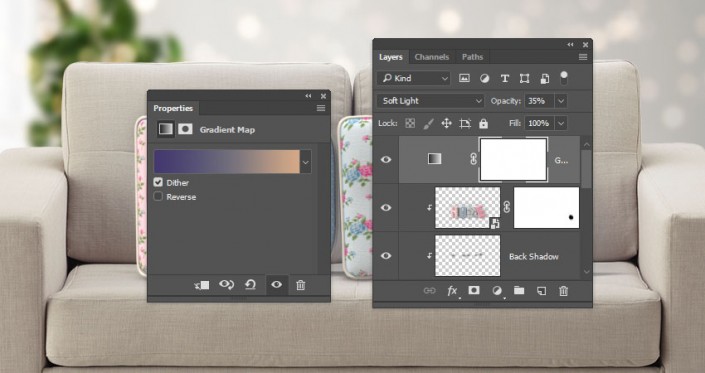The width and height of the screenshot is (705, 373).
Task: Lock image pixels brush icon
Action: tap(428, 124)
